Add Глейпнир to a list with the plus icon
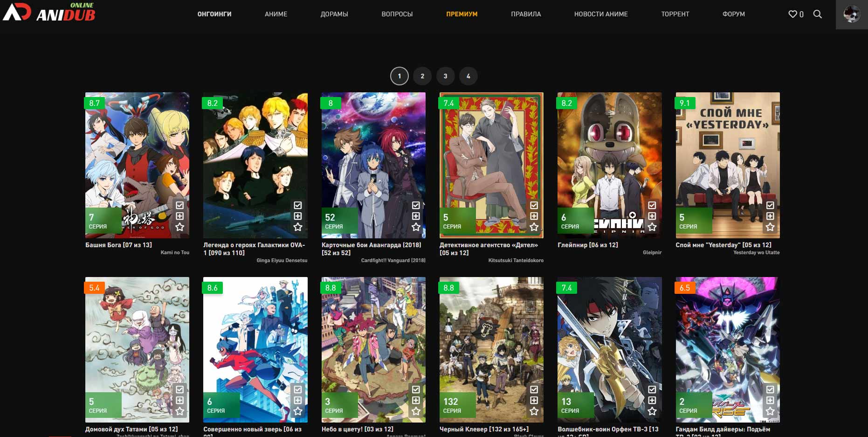The height and width of the screenshot is (437, 868). [x=652, y=216]
